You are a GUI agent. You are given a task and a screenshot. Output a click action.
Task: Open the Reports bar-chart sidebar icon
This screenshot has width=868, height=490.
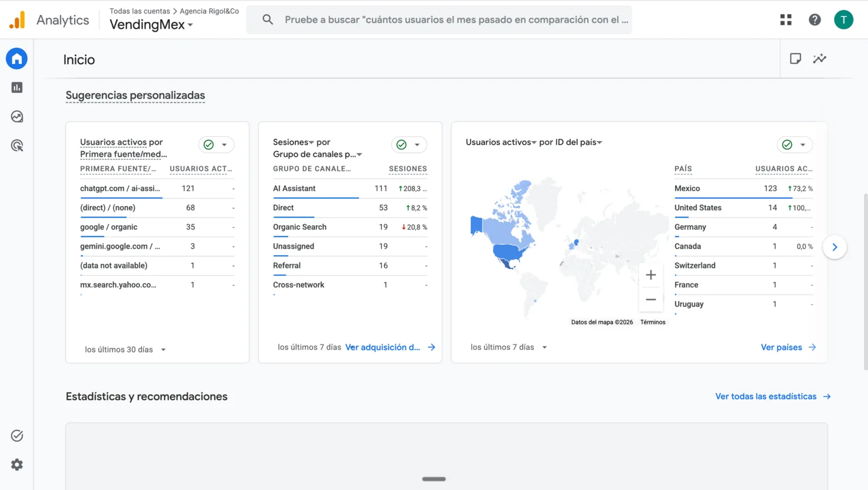click(x=17, y=87)
